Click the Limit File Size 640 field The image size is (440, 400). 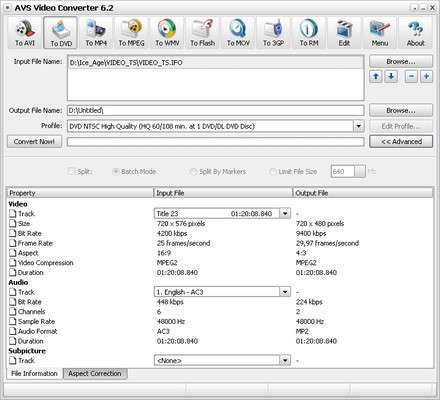click(x=343, y=172)
